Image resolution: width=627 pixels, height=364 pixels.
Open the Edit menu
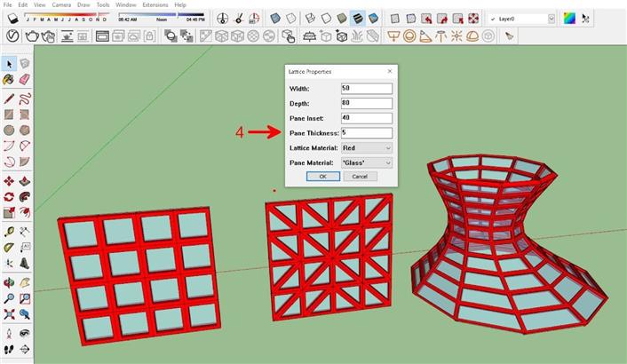tap(23, 4)
